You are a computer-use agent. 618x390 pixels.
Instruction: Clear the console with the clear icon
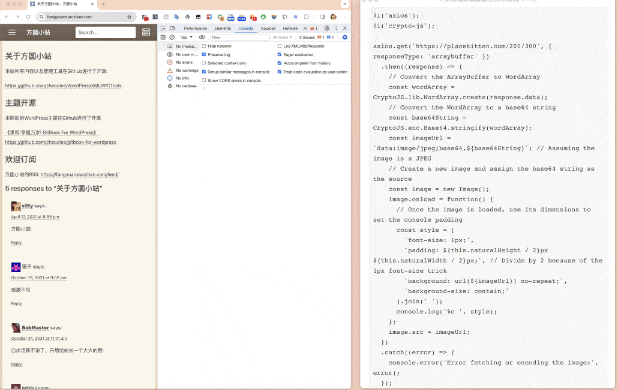(172, 37)
